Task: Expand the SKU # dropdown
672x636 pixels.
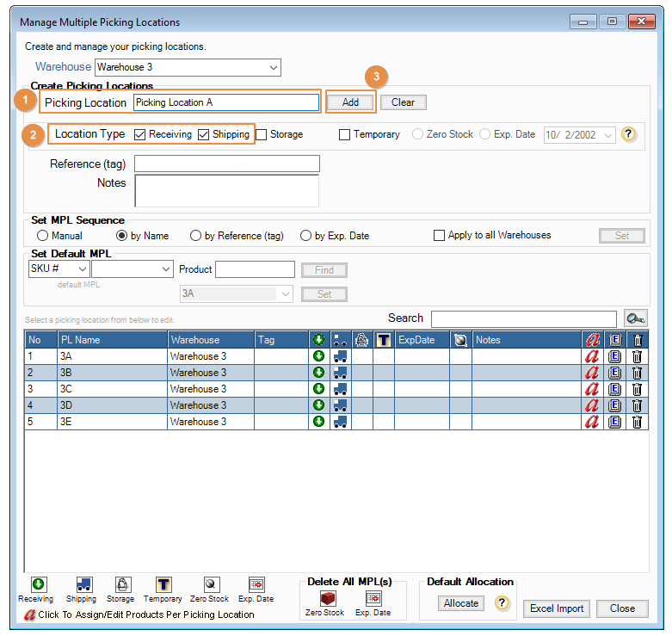Action: pos(82,269)
